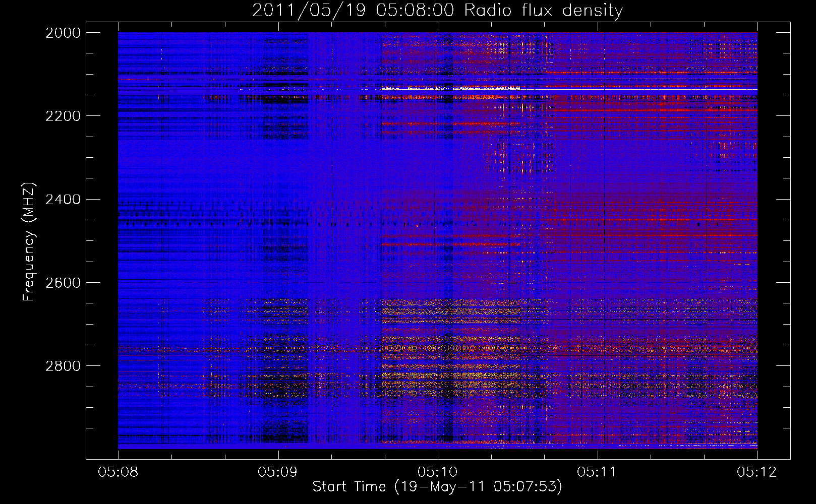Click the 05:11 time tick label

[597, 472]
